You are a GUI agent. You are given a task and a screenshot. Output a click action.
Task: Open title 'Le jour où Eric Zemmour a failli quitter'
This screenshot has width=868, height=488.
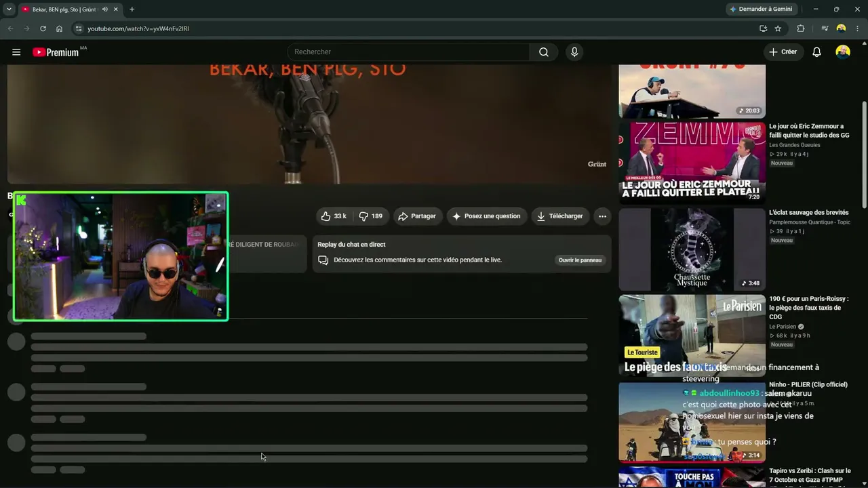809,131
